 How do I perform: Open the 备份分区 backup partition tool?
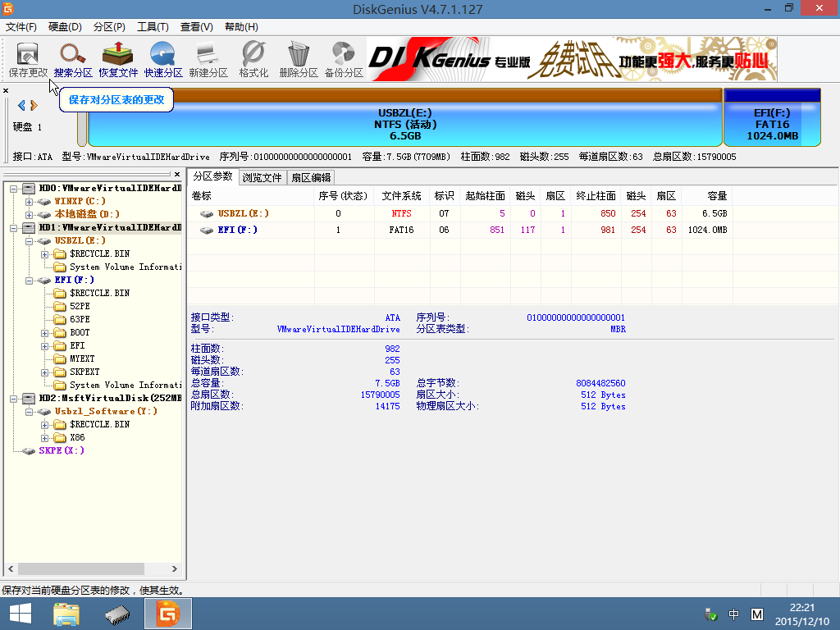tap(344, 60)
